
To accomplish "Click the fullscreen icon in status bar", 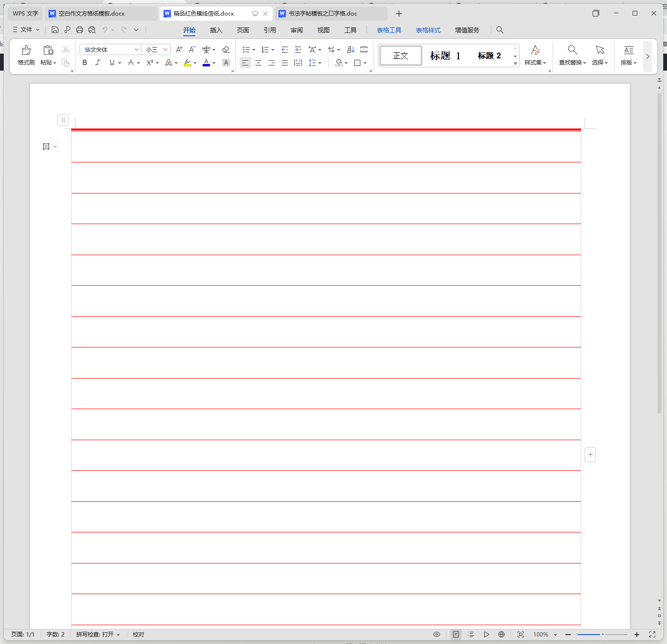I will coord(652,635).
